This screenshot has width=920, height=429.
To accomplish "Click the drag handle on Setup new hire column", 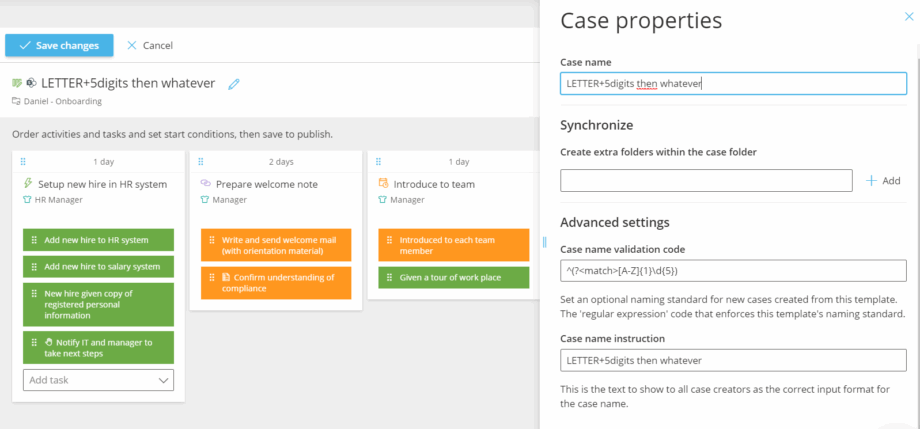I will click(x=23, y=162).
